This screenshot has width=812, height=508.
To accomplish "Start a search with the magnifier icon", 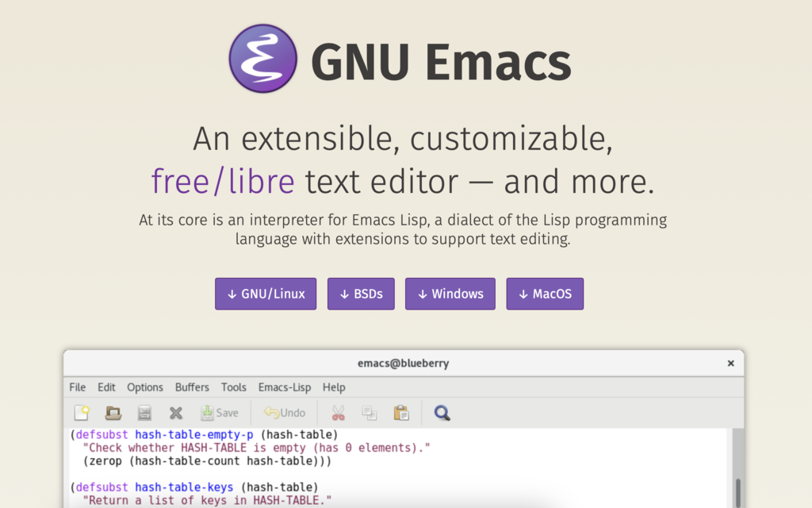I will click(442, 413).
